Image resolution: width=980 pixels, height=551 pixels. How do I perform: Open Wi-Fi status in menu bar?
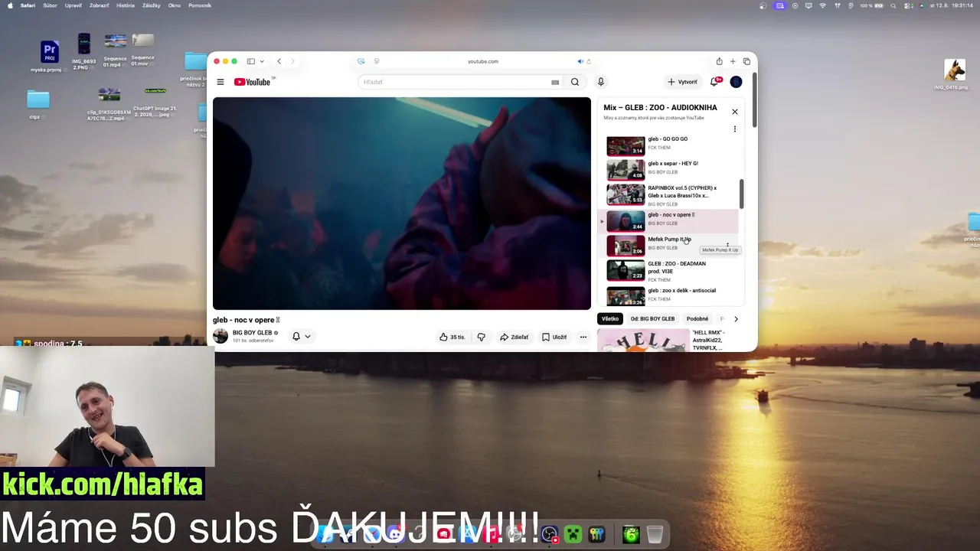point(823,5)
